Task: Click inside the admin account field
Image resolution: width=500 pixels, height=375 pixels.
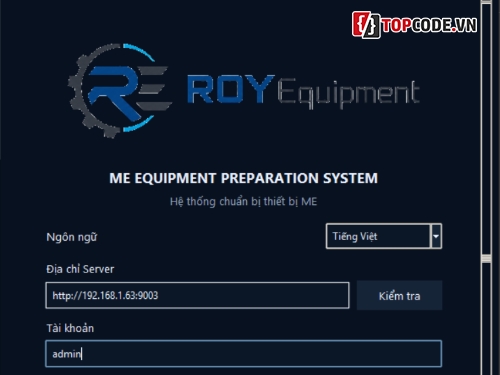Action: [x=244, y=353]
